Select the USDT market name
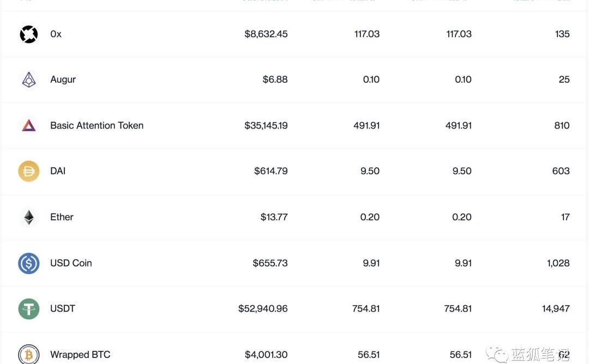This screenshot has width=589, height=364. 63,308
